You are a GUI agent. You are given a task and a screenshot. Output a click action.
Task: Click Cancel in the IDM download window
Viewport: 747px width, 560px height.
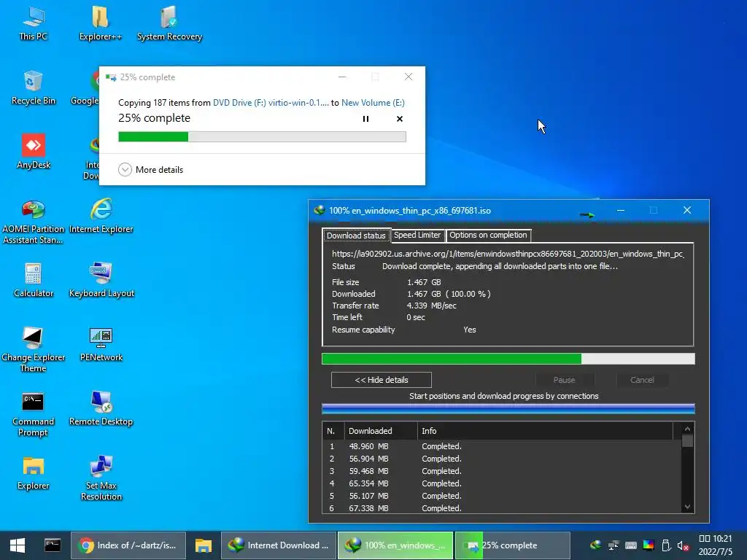(x=642, y=380)
